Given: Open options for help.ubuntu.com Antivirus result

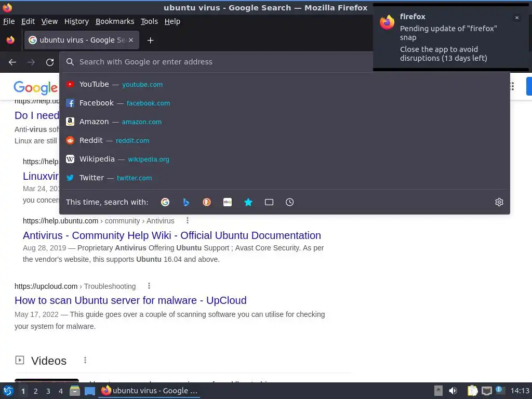Looking at the screenshot, I should pos(187,220).
